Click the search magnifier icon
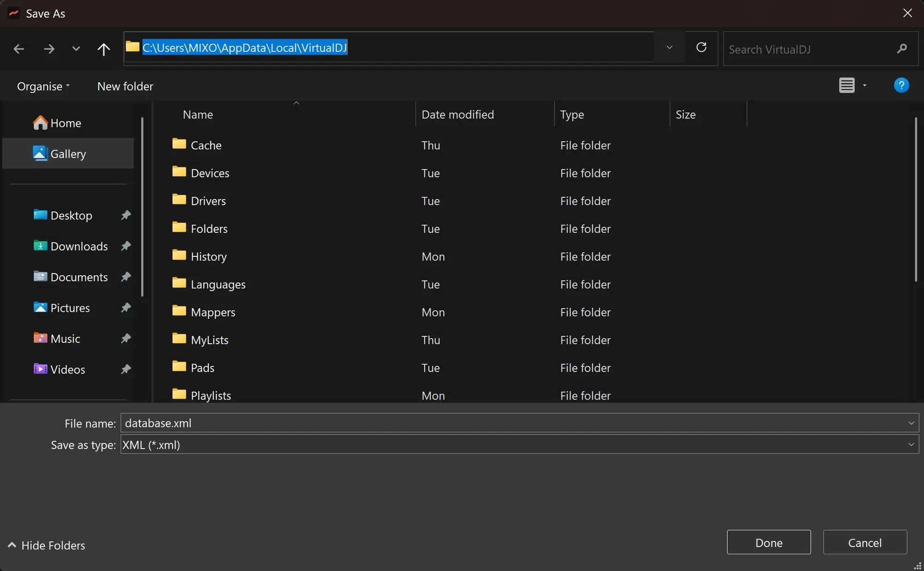The image size is (924, 571). [902, 49]
